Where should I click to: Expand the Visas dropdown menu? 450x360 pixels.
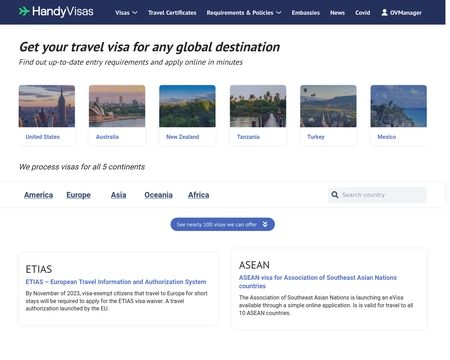coord(126,13)
